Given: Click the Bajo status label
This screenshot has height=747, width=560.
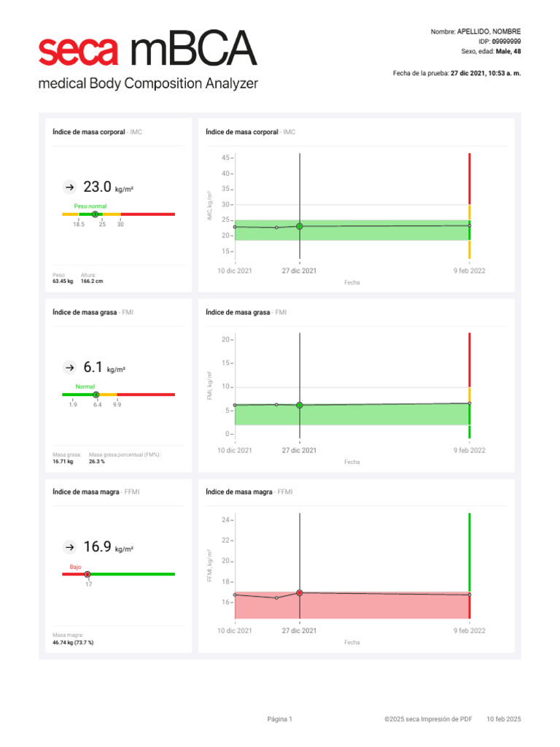Looking at the screenshot, I should [75, 567].
